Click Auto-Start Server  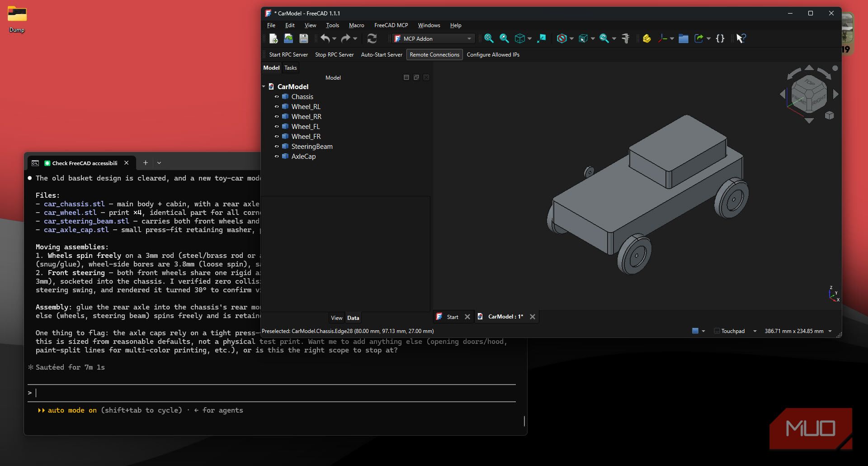[382, 55]
